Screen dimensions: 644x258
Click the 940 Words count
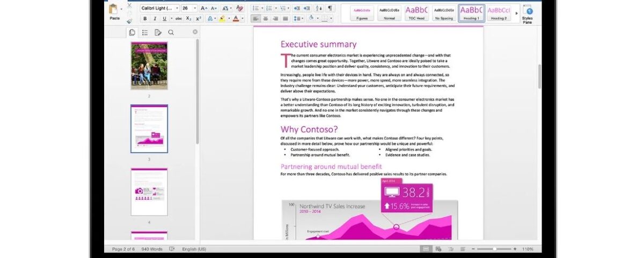pos(152,249)
